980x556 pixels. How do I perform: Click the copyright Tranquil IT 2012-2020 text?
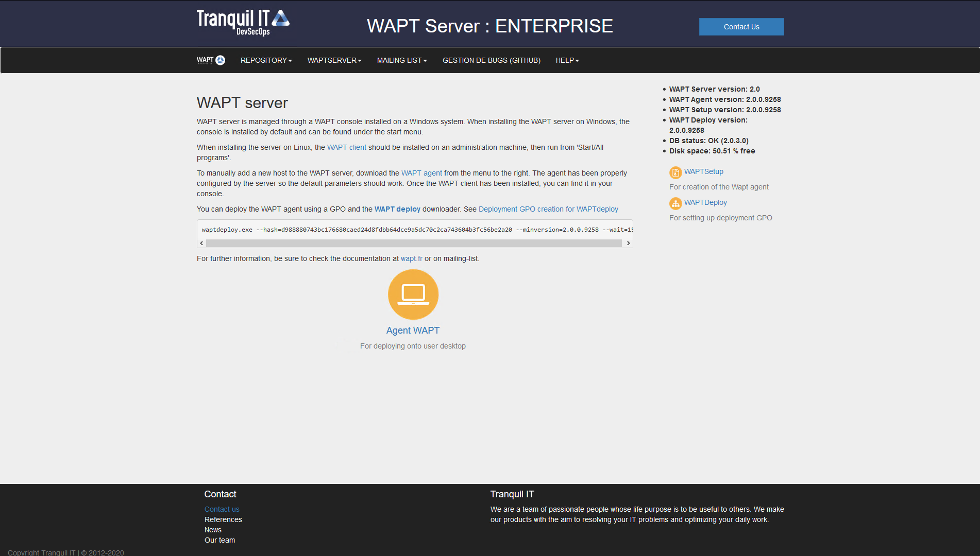point(66,552)
